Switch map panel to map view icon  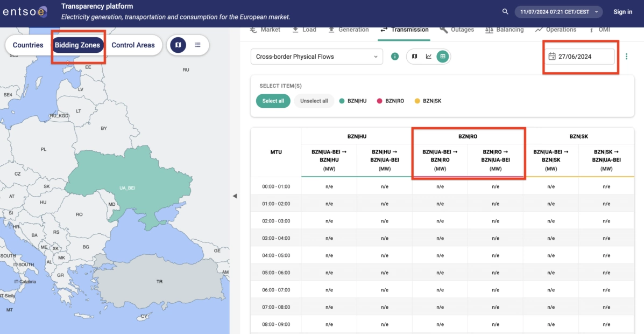click(178, 45)
